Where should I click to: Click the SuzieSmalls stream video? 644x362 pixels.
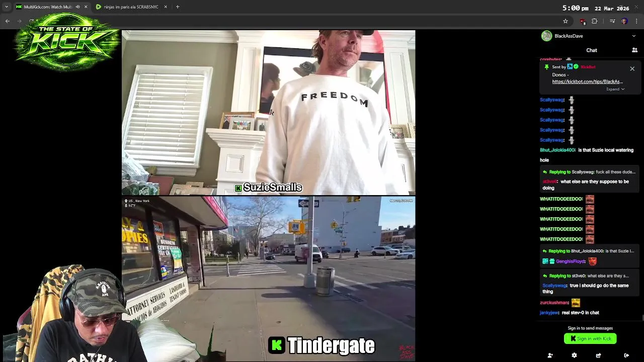268,112
